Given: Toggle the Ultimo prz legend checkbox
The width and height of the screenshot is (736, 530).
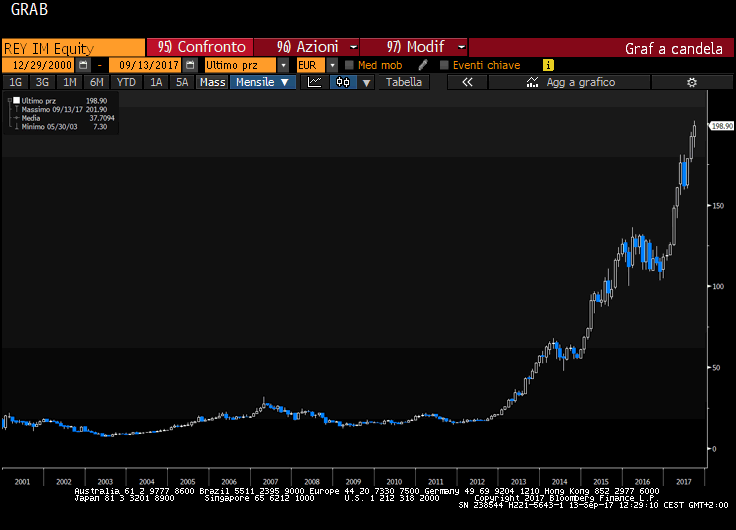Looking at the screenshot, I should [16, 100].
